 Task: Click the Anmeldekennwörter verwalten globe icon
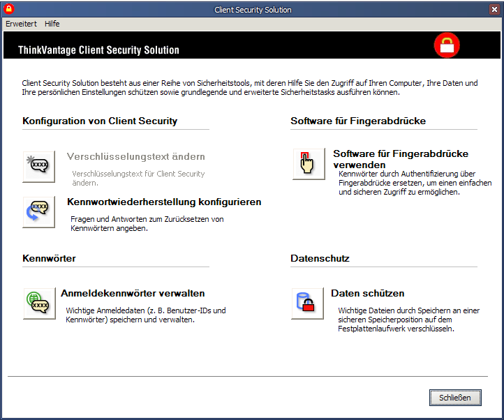pos(40,303)
